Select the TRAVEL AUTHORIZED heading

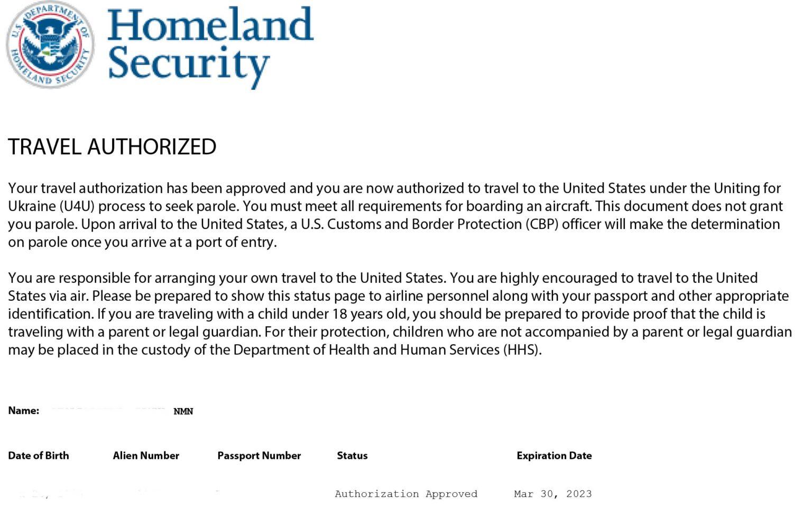tap(112, 147)
